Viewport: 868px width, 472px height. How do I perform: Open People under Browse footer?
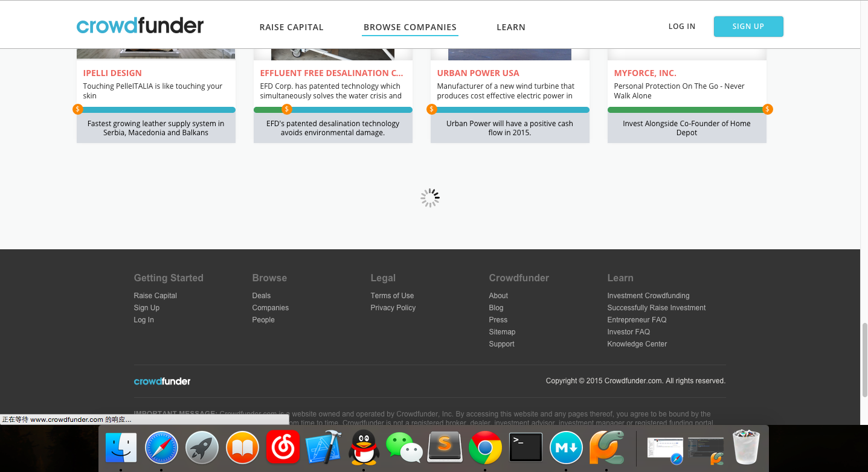[263, 320]
